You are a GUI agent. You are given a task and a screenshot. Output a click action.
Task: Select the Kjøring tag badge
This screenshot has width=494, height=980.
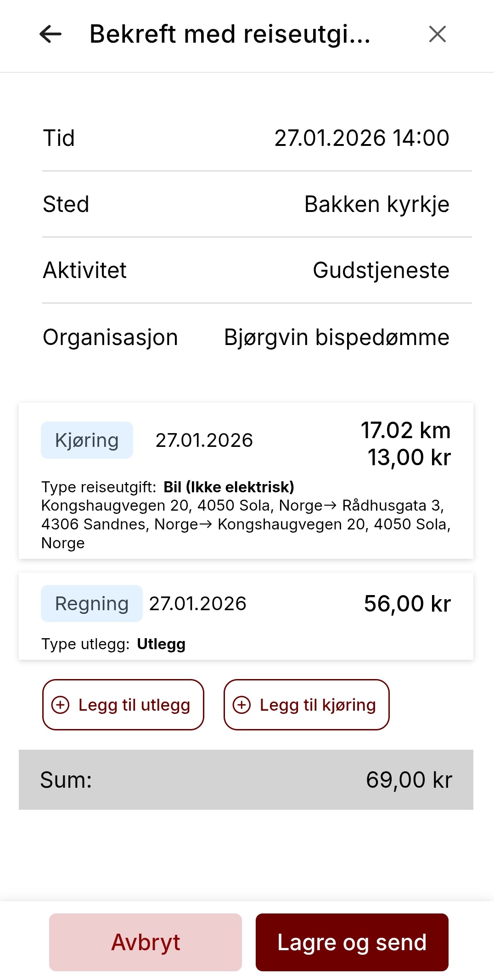pyautogui.click(x=87, y=440)
